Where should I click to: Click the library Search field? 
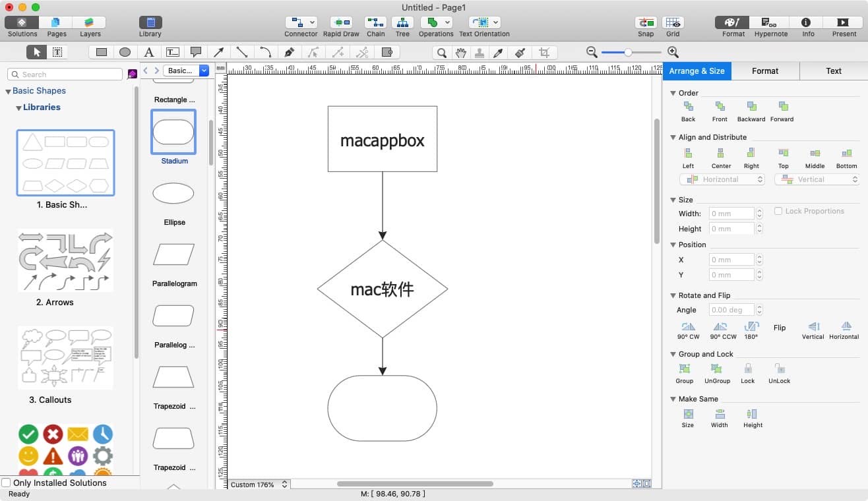[65, 74]
